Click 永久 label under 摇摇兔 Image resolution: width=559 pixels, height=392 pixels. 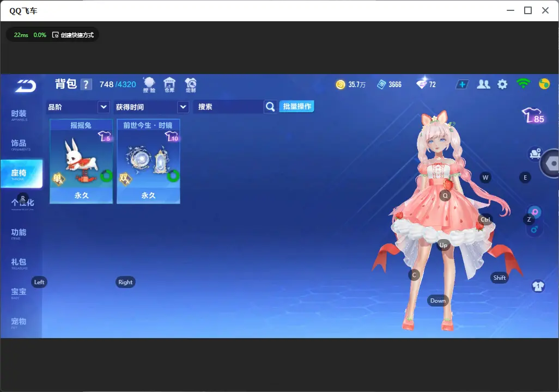[x=81, y=195]
